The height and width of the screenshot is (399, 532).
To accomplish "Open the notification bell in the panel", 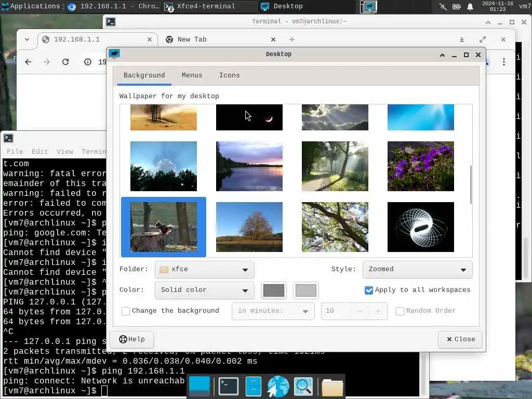I will [470, 6].
